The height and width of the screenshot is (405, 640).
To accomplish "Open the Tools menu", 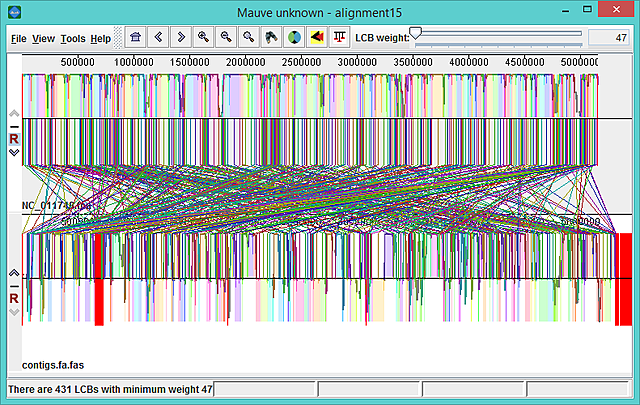I will (73, 39).
